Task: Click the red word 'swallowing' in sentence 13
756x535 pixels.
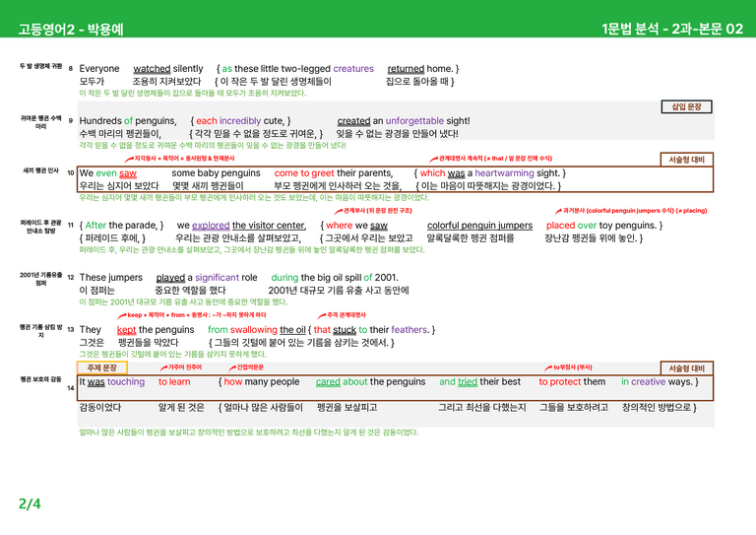Action: click(x=254, y=329)
